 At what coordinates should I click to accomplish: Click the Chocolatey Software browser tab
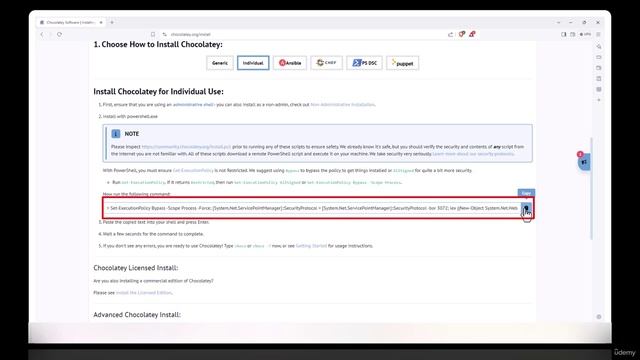pos(70,22)
